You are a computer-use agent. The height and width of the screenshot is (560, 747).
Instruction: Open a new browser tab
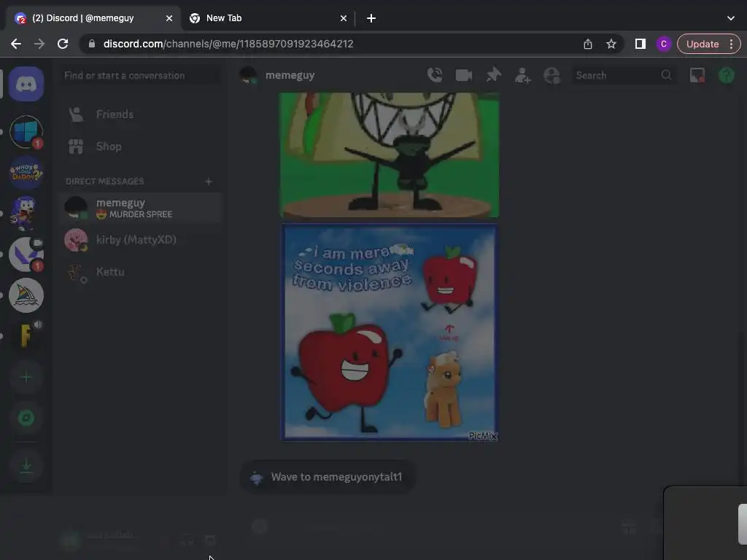(x=371, y=18)
